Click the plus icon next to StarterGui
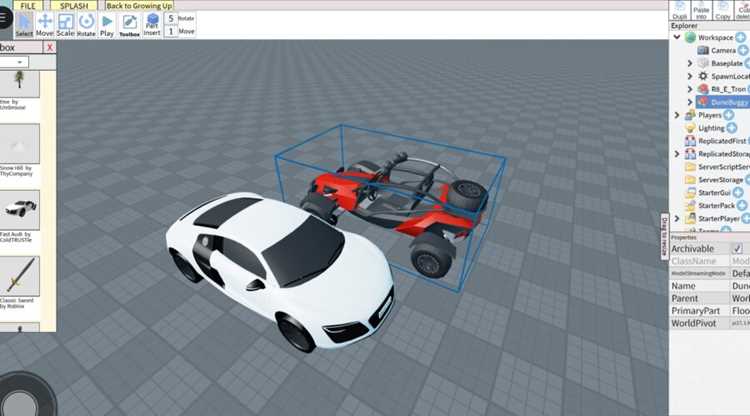Screen dimensions: 750x416 click(738, 192)
